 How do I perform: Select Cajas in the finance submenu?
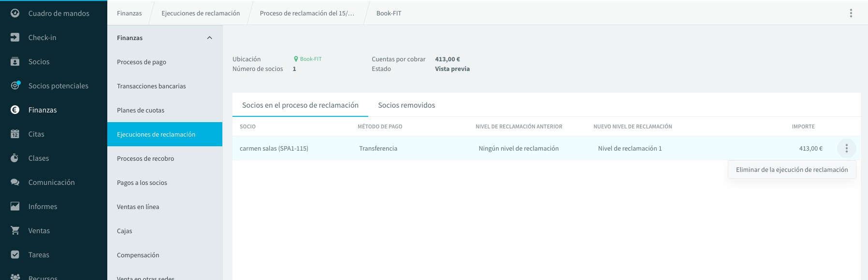point(165,231)
